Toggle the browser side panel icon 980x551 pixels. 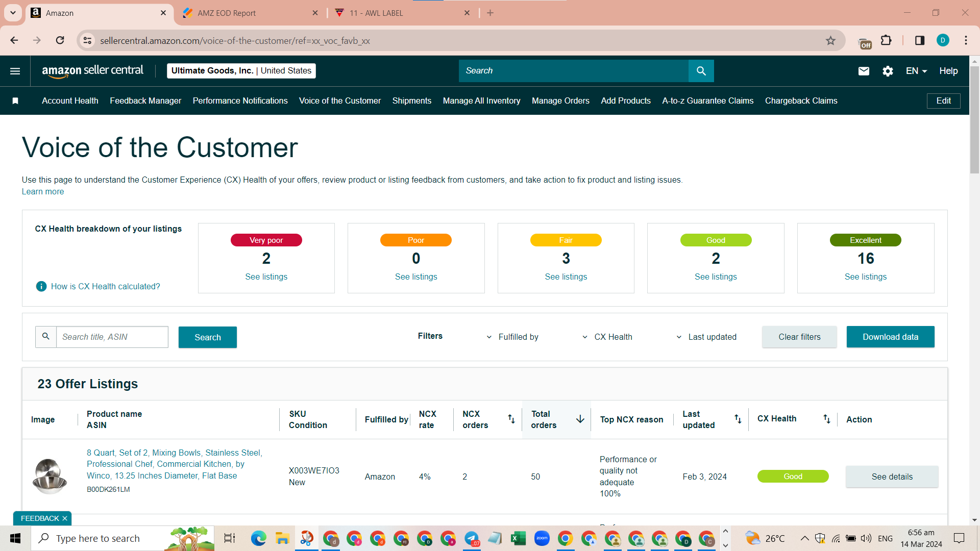pyautogui.click(x=920, y=40)
